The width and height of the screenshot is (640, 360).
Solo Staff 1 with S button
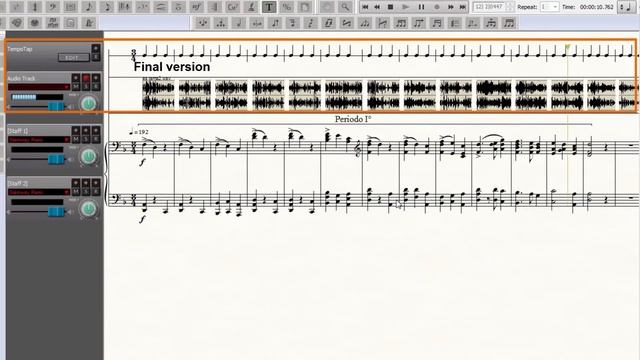coord(86,139)
